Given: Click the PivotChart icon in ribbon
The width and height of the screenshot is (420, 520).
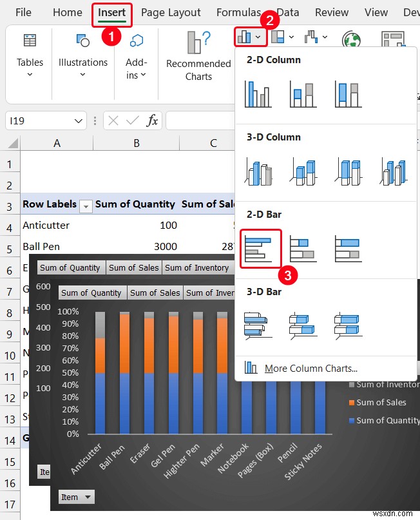Looking at the screenshot, I should [x=393, y=39].
